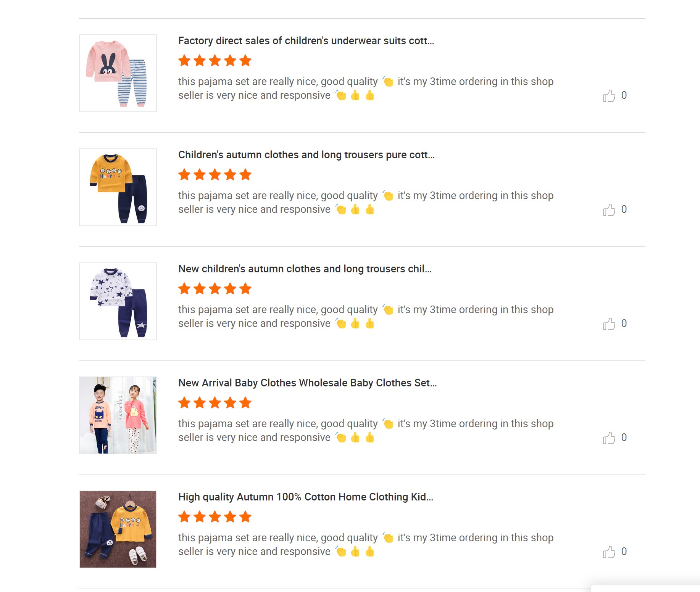Like the star-print pajama review
The width and height of the screenshot is (700, 592).
(609, 324)
